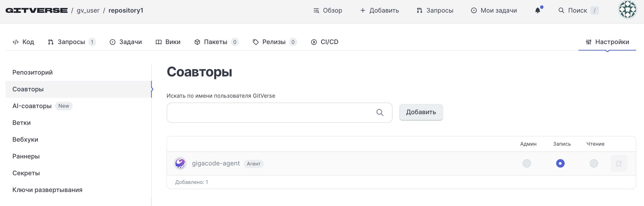644x206 pixels.
Task: Open the Настройки settings tab
Action: tap(607, 42)
